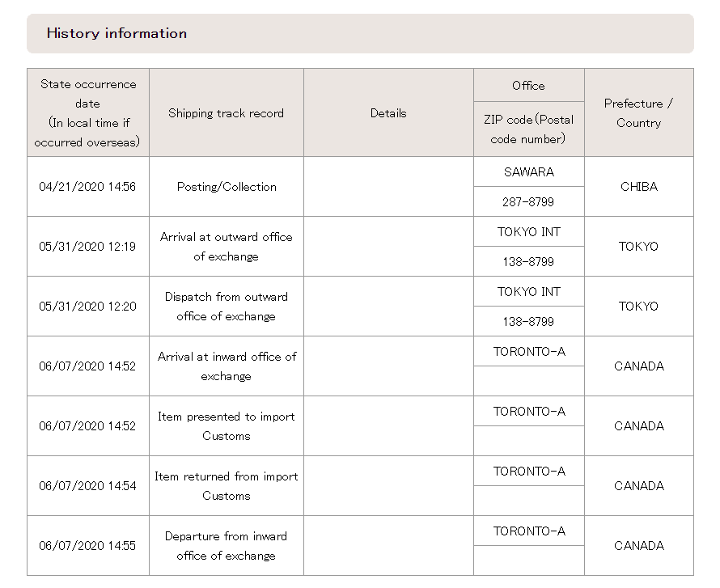The height and width of the screenshot is (588, 720).
Task: Click Arrival at inward office of exchange
Action: tap(227, 366)
